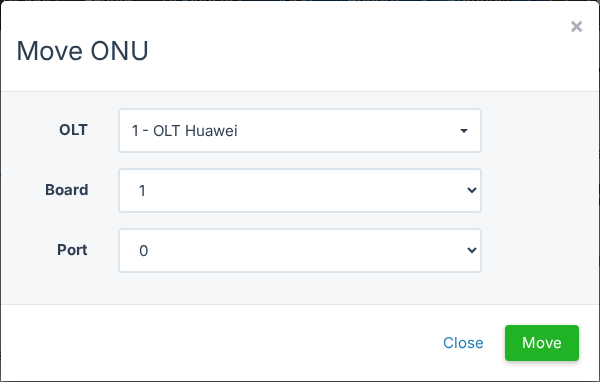
Task: Open the Board dropdown list
Action: point(300,190)
